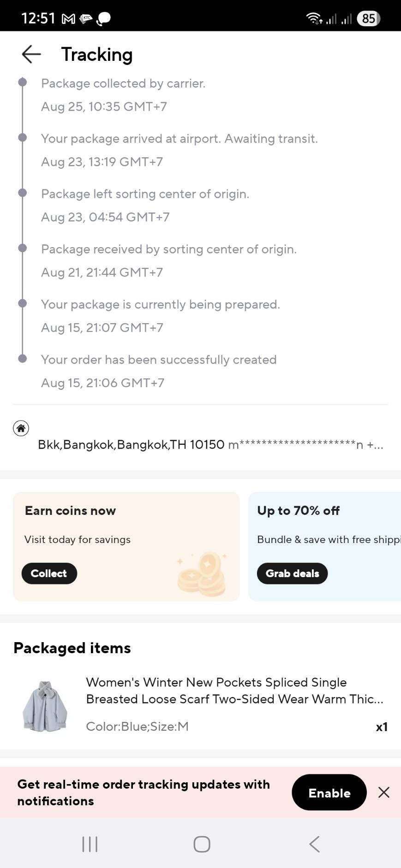Expand the truncated Women's Winter product title
The width and height of the screenshot is (401, 868).
coord(234,691)
